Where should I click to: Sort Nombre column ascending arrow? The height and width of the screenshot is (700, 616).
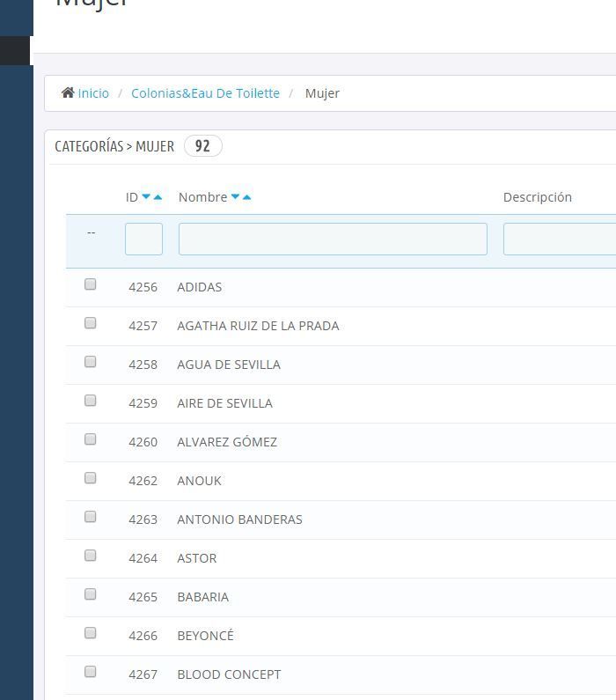pos(246,196)
